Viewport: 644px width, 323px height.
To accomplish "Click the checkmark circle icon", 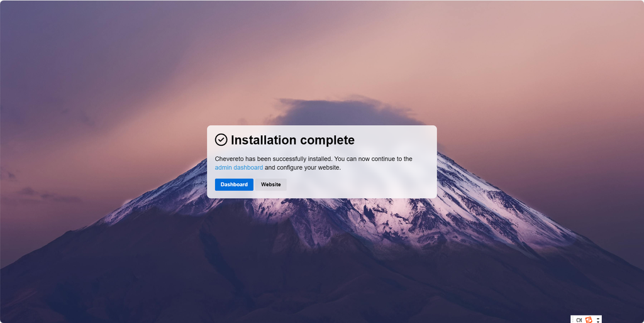I will pyautogui.click(x=221, y=140).
